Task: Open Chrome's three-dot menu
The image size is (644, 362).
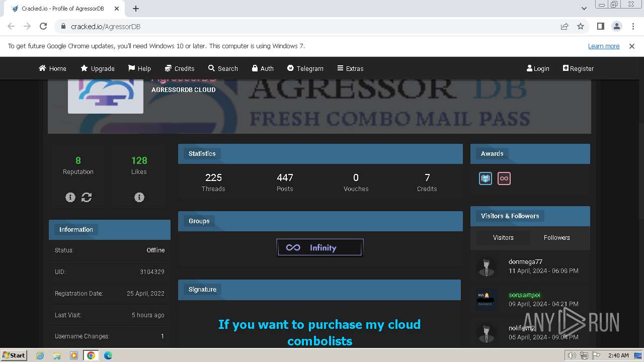Action: point(633,26)
